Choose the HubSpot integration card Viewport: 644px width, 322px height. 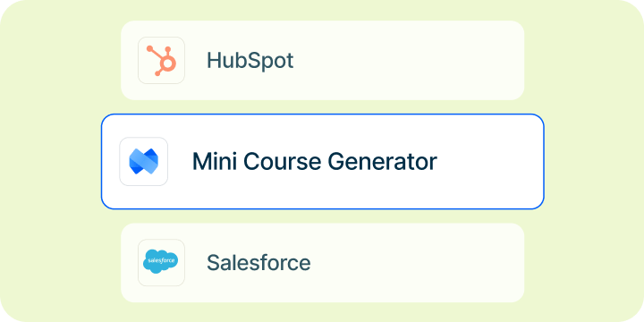[x=322, y=61]
